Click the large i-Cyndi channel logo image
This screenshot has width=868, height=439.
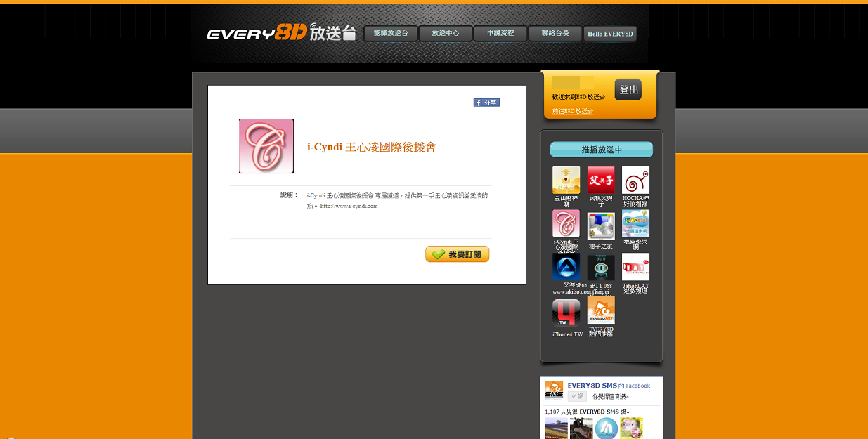(x=266, y=146)
